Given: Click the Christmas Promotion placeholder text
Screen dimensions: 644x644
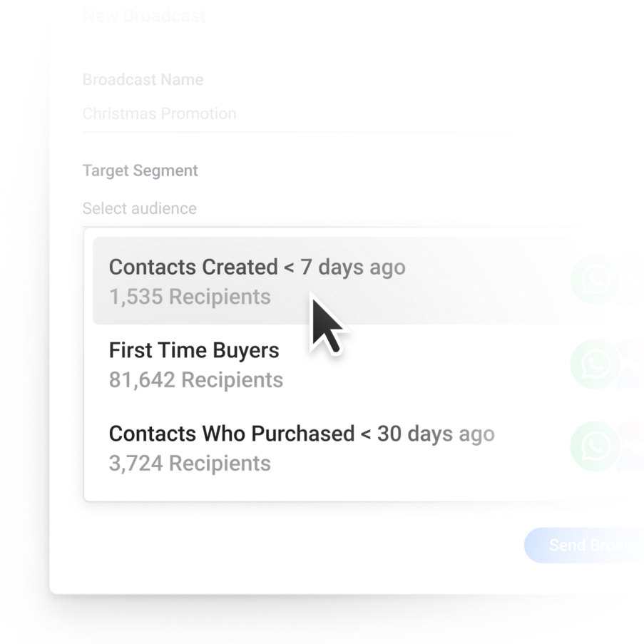Looking at the screenshot, I should 159,114.
